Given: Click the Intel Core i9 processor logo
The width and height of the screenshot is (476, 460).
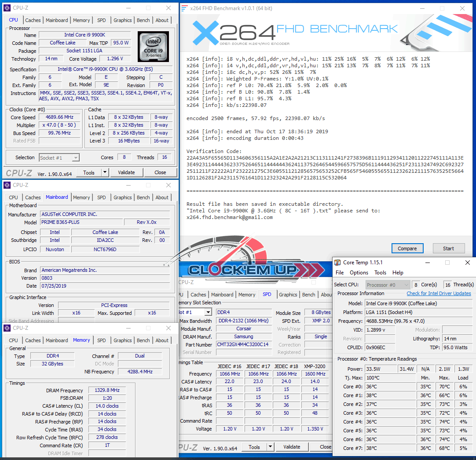Looking at the screenshot, I should (x=153, y=46).
